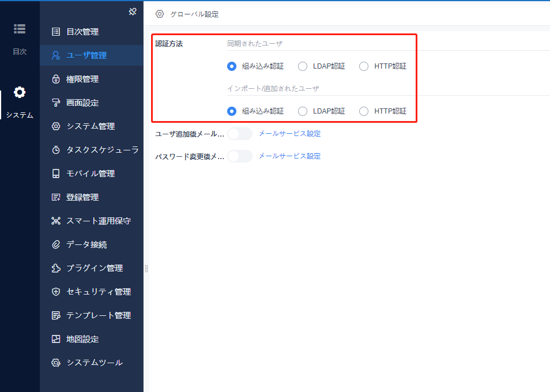
Task: Click the システム管理 gear icon
Action: click(56, 126)
